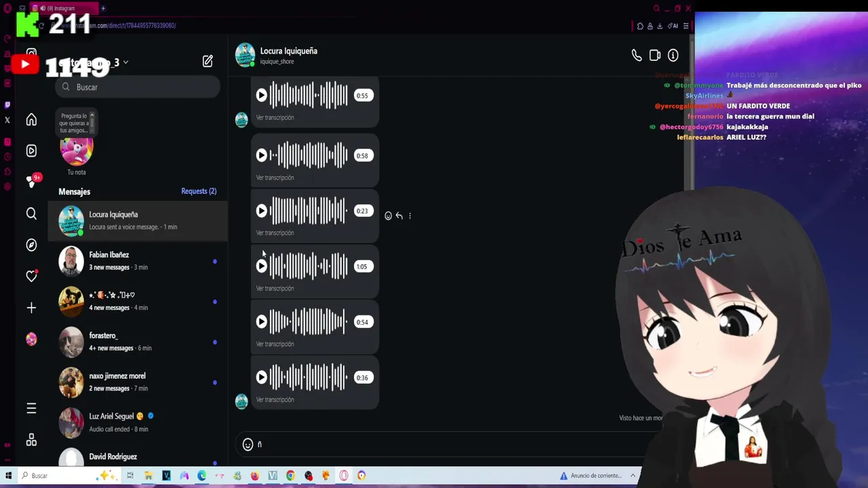View transcription of the 0:55 voice message

pos(275,117)
